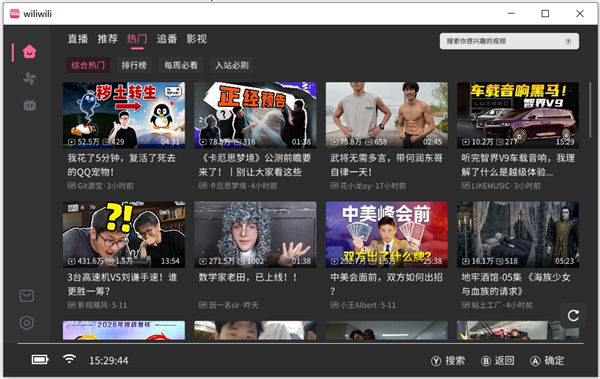The width and height of the screenshot is (600, 379).
Task: Switch to the 推荐 tab
Action: click(108, 39)
